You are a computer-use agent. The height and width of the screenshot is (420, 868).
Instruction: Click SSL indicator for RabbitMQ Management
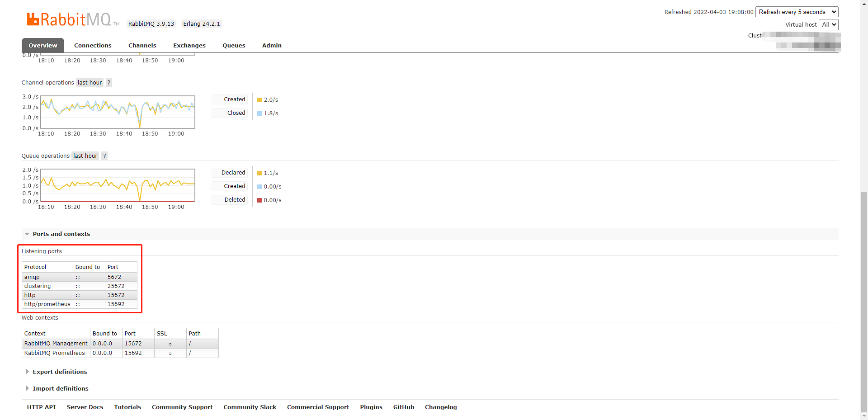coord(170,344)
